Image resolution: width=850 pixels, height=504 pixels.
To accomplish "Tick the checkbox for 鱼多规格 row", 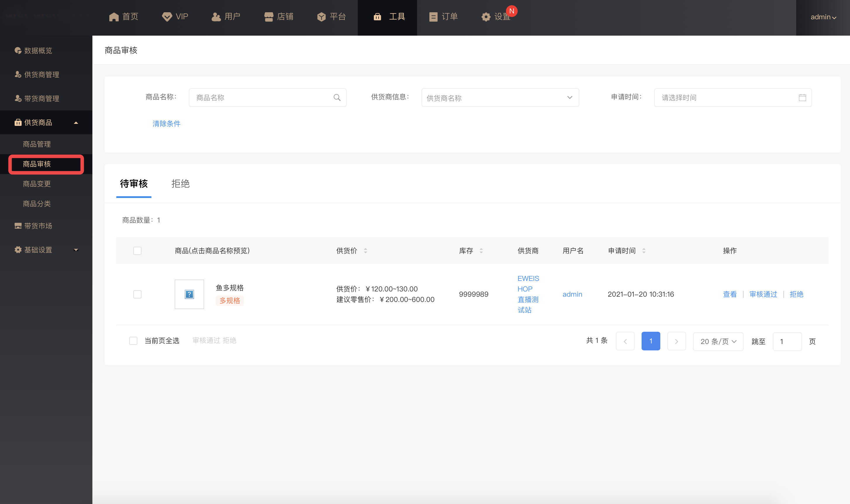I will tap(137, 294).
